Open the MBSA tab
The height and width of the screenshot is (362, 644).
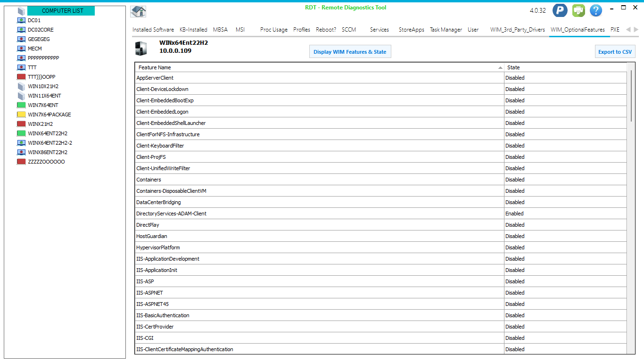[x=220, y=30]
